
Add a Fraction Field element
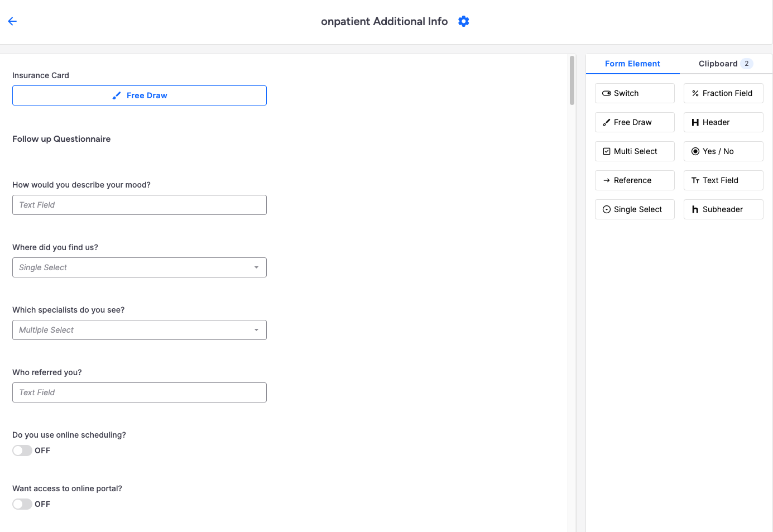723,93
